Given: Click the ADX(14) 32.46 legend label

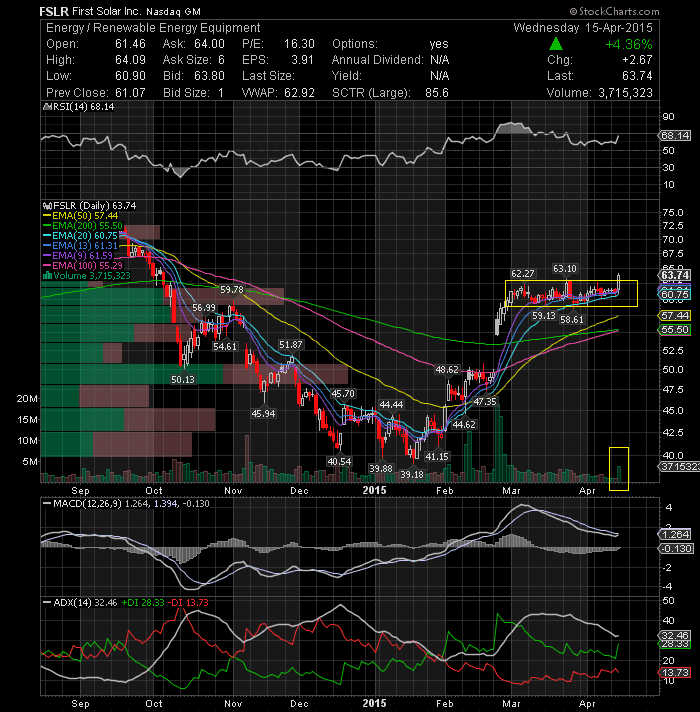Looking at the screenshot, I should point(80,603).
